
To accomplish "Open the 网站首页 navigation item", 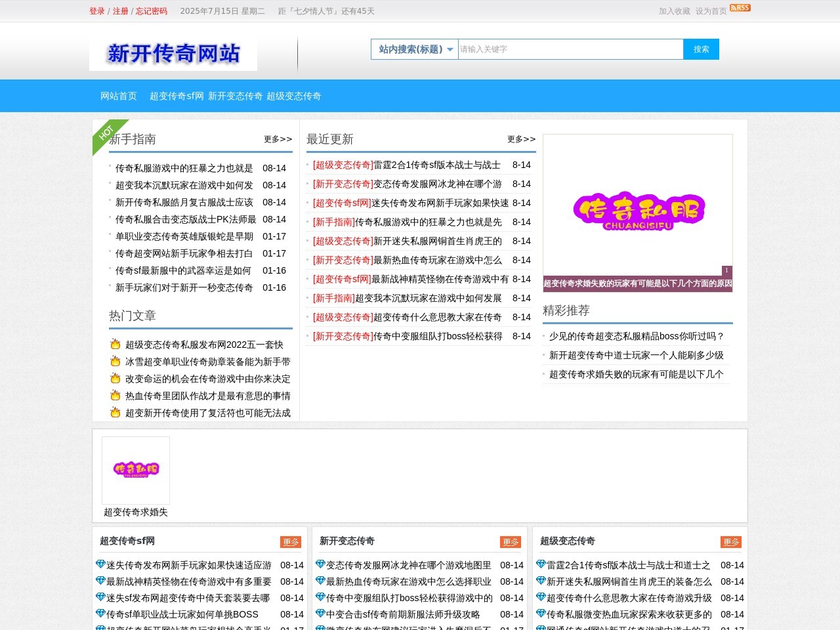I will [119, 96].
